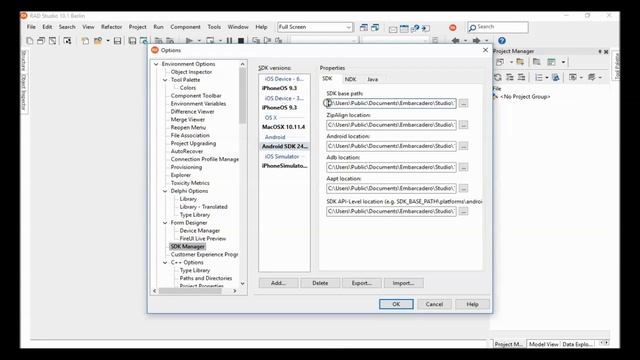Image resolution: width=640 pixels, height=360 pixels.
Task: Click the blue build-group icon in Project Manager
Action: [x=556, y=77]
